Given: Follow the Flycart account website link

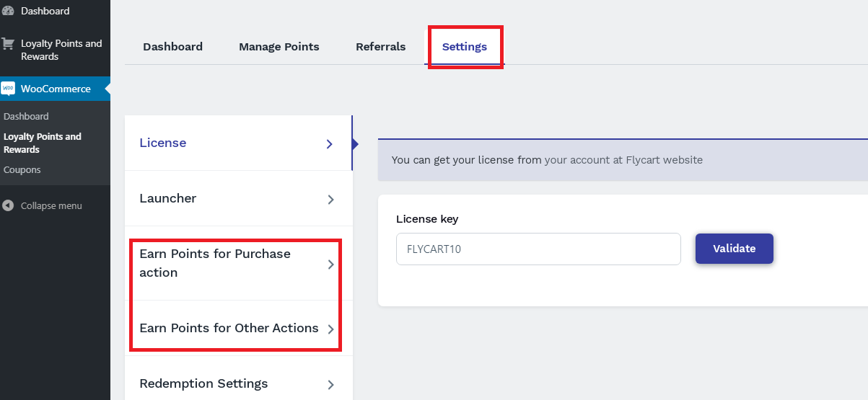Looking at the screenshot, I should pyautogui.click(x=623, y=160).
